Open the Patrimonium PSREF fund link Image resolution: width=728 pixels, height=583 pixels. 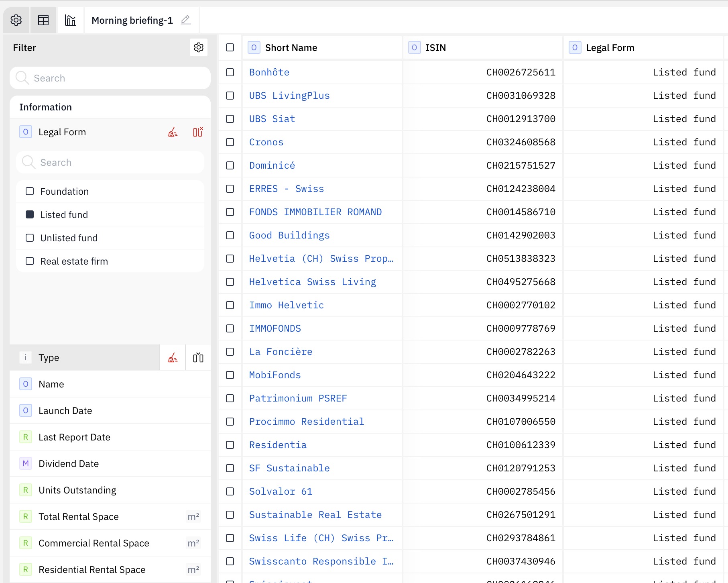[298, 398]
